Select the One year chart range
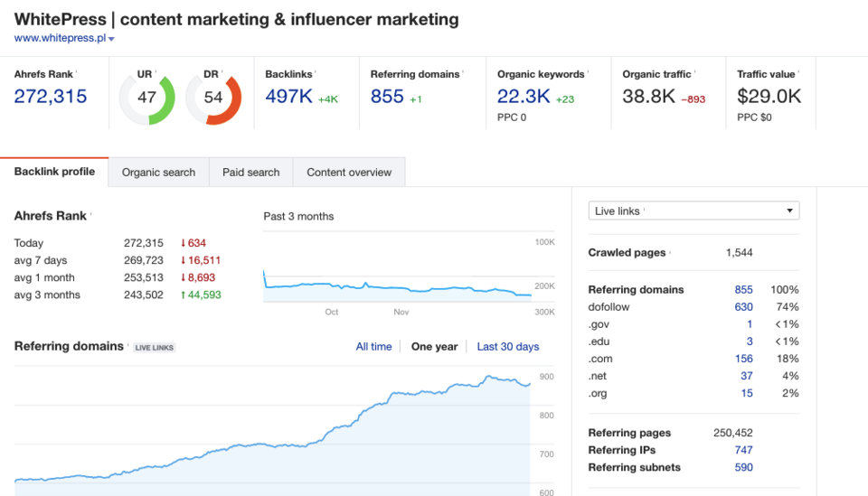 [x=434, y=347]
